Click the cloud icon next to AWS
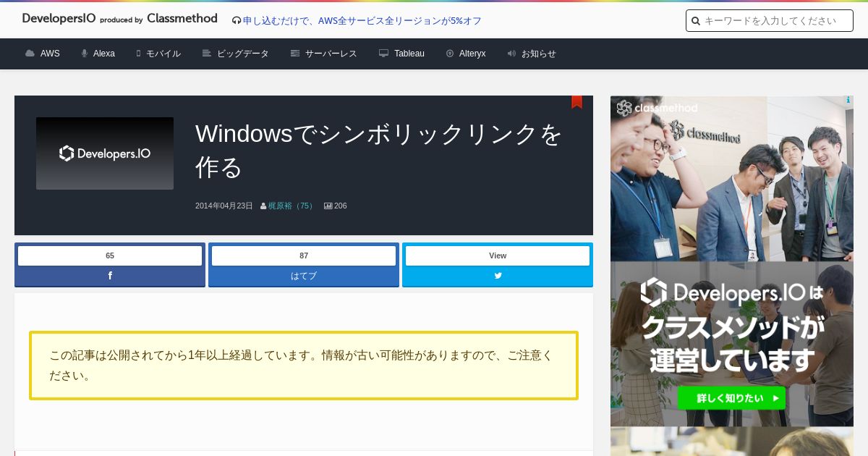This screenshot has width=868, height=456. pyautogui.click(x=30, y=54)
